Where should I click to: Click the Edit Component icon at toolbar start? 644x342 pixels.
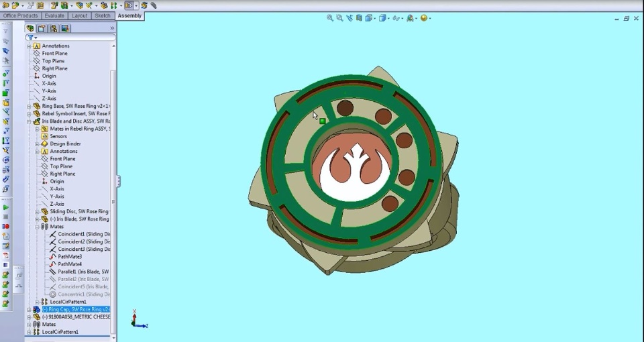pyautogui.click(x=6, y=5)
